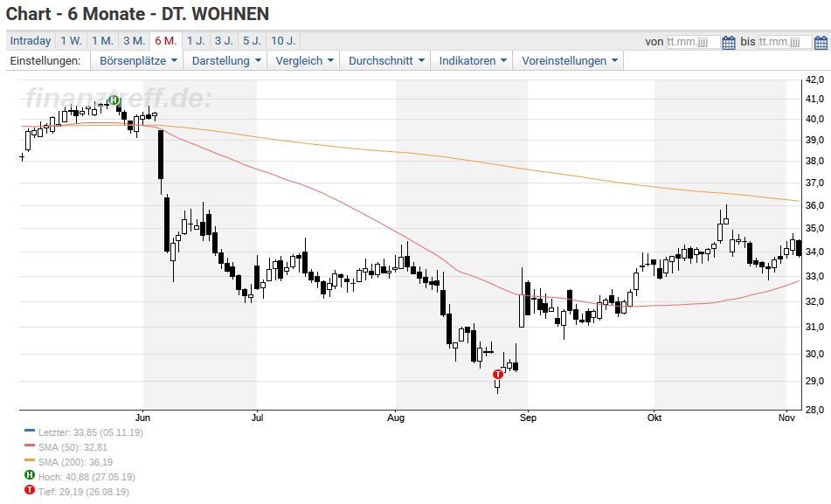Focus the 'bis' end date field

(x=785, y=42)
